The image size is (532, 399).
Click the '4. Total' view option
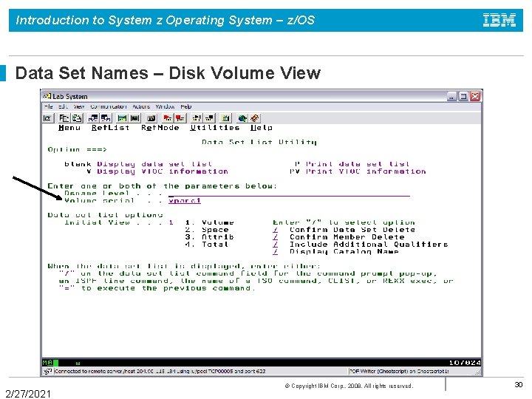(207, 245)
